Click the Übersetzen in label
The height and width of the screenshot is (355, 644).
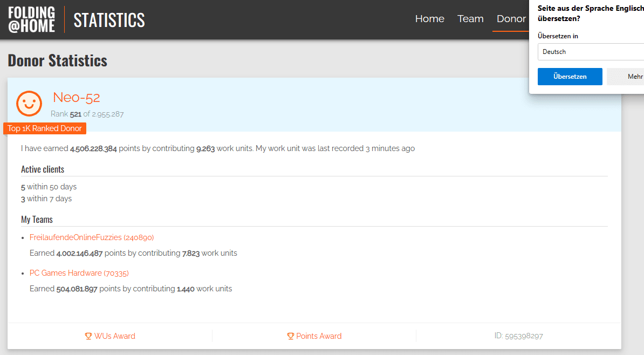click(x=558, y=36)
